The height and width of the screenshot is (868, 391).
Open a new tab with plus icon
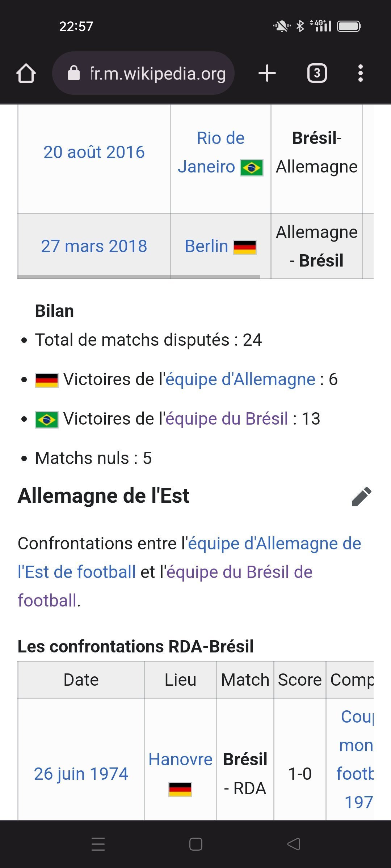[267, 73]
